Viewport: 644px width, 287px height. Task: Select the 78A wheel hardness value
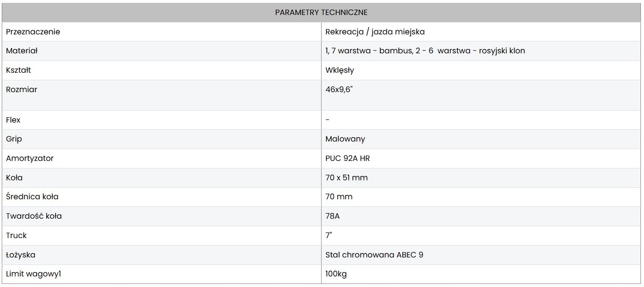(x=333, y=216)
